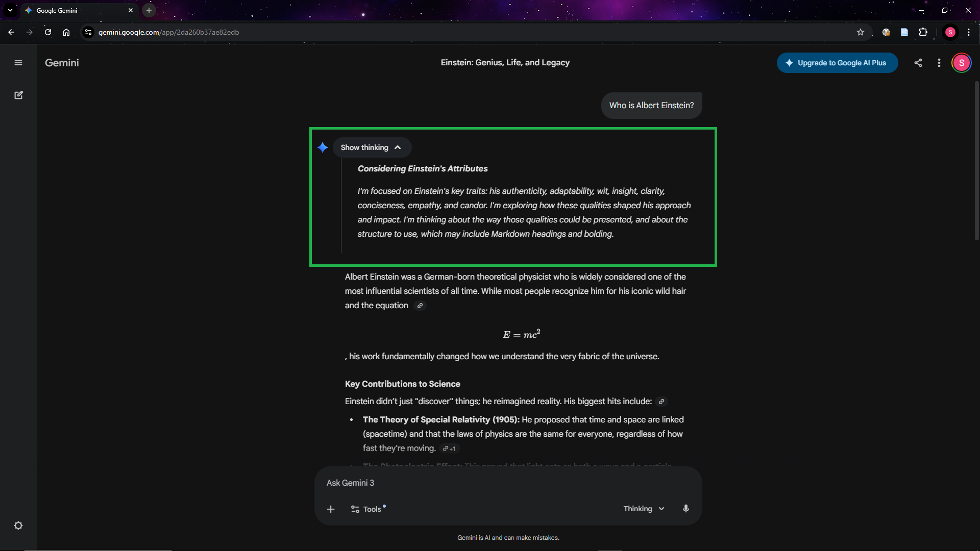Start a new chat with edit icon
Image resolution: width=980 pixels, height=551 pixels.
(x=18, y=95)
